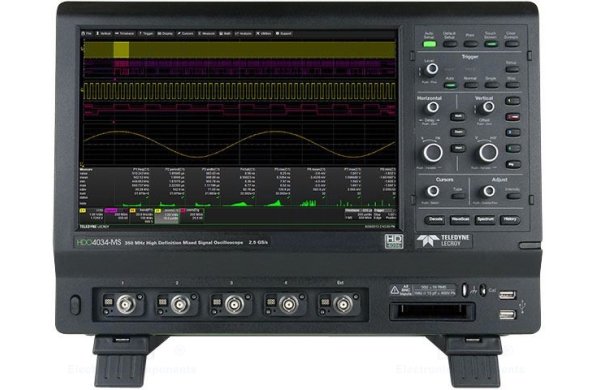Push the trigger Stop button

[512, 85]
